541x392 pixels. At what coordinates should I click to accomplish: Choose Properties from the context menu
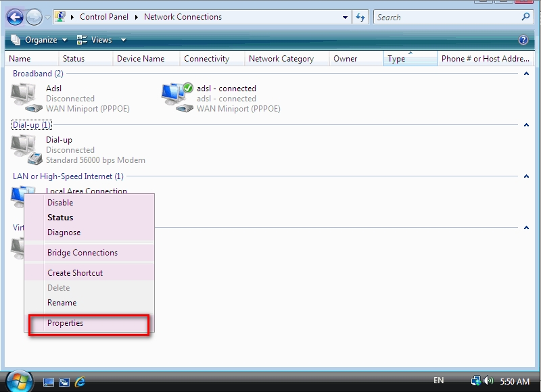click(65, 323)
